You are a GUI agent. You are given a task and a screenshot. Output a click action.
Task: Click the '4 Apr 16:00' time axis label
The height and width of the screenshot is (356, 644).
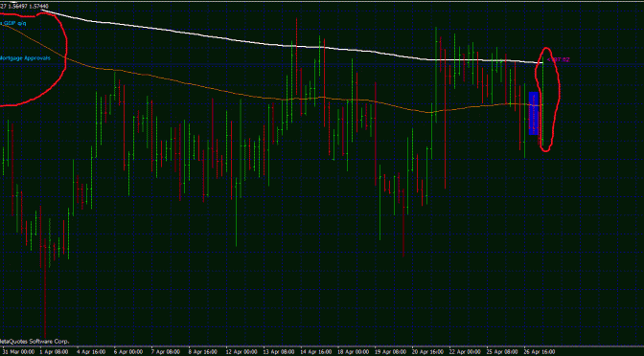[92, 352]
